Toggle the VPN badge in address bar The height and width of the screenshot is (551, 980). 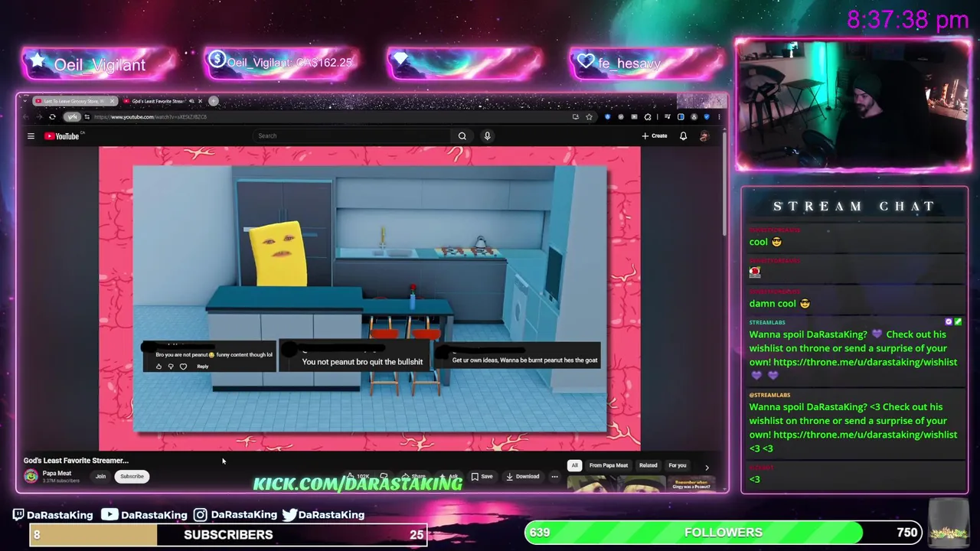point(72,117)
